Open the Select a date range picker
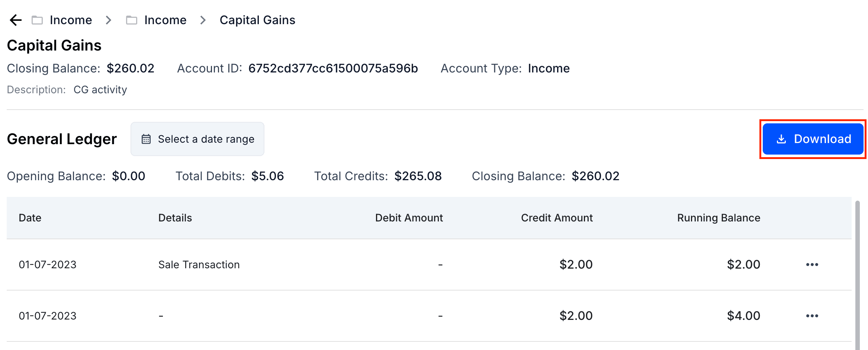 (197, 139)
